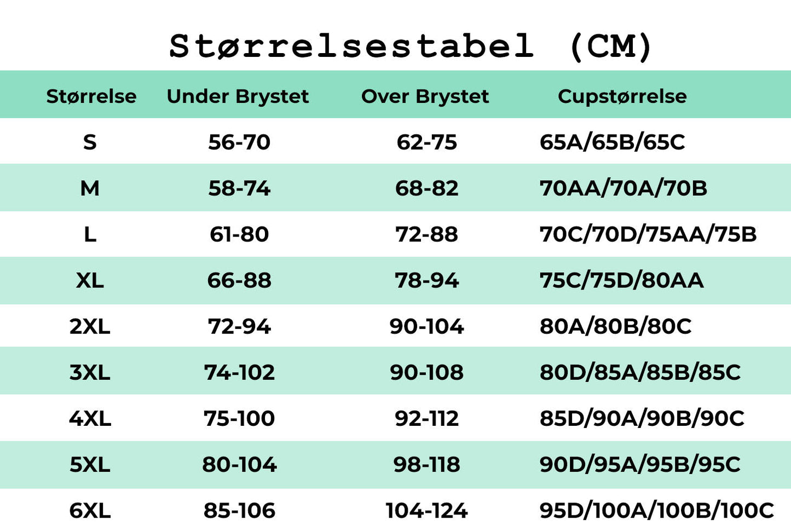791x532 pixels.
Task: Click the 56-70 under-bust value
Action: (239, 142)
